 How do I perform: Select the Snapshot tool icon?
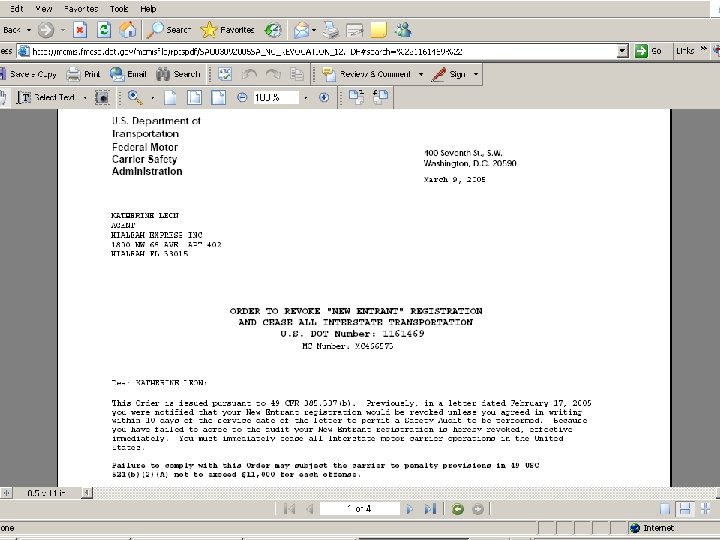click(102, 97)
